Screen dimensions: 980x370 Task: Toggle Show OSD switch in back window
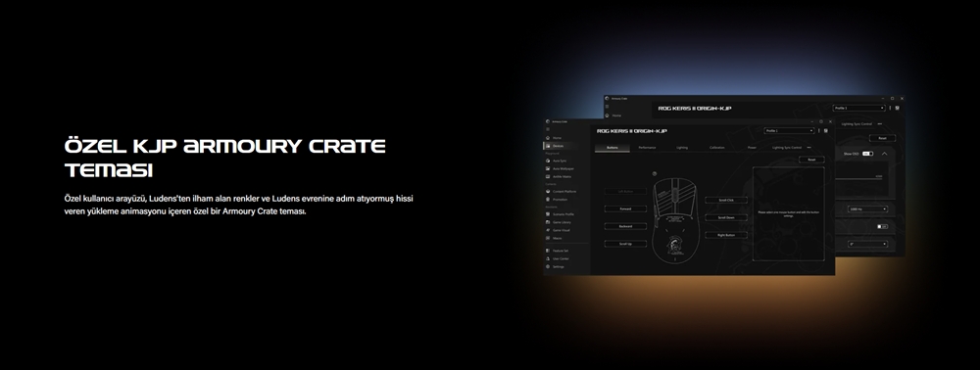point(867,154)
